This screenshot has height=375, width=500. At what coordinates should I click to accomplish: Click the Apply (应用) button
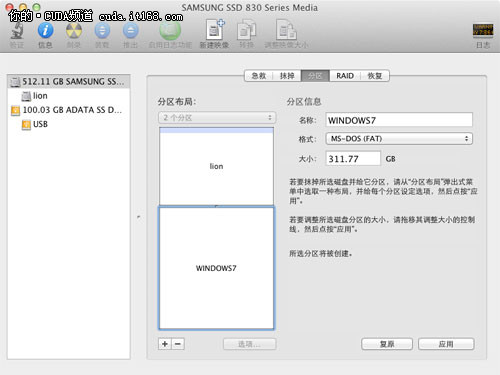[446, 344]
